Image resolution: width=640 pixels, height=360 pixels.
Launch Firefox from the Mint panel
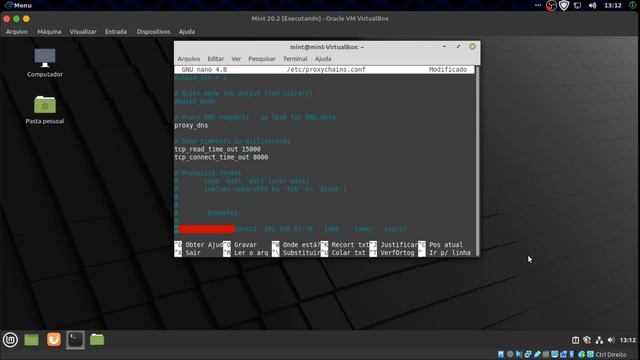coord(53,340)
